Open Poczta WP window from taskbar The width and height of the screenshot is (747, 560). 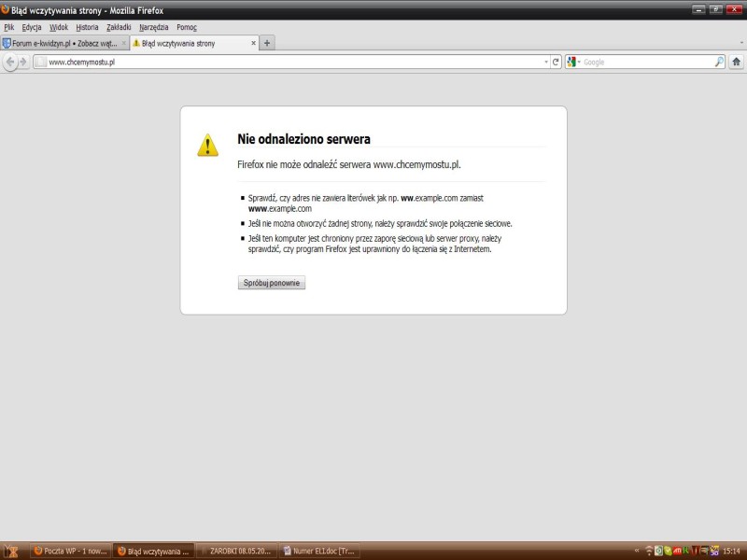coord(71,551)
